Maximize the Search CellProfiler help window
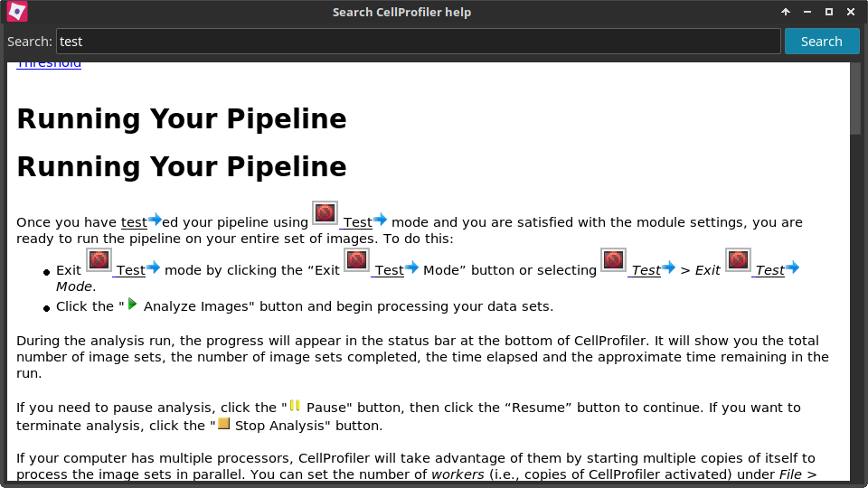This screenshot has width=868, height=488. [x=829, y=12]
